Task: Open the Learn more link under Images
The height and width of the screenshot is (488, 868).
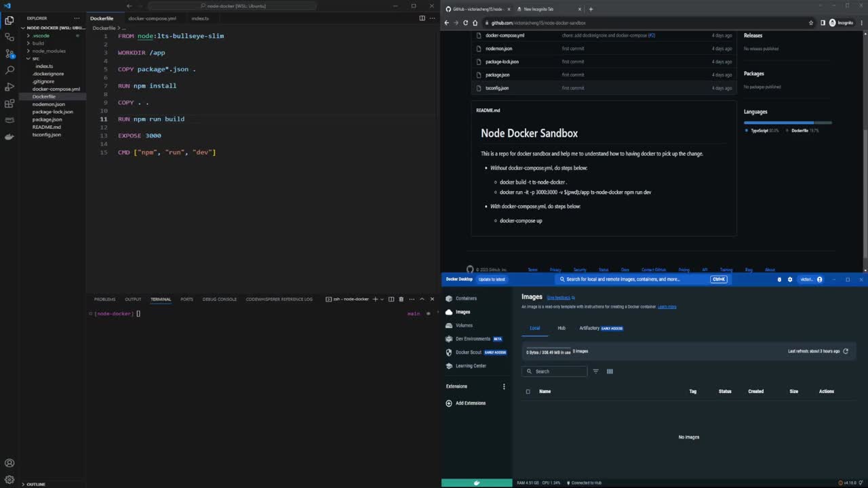Action: click(667, 307)
